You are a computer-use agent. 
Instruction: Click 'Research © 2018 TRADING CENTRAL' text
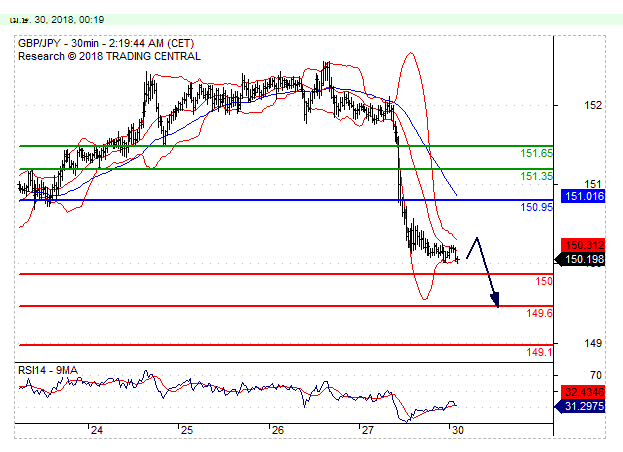click(x=109, y=56)
